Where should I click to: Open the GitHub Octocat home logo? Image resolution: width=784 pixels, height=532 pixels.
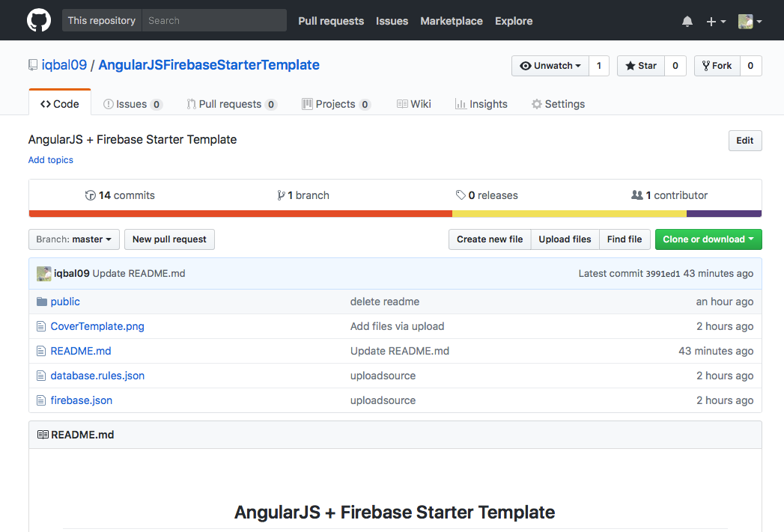click(x=39, y=20)
